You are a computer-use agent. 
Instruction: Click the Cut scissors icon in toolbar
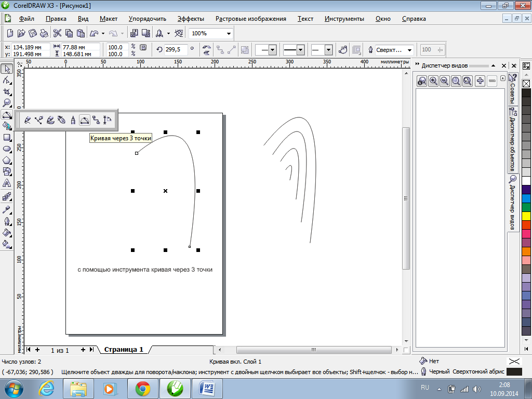(x=58, y=33)
